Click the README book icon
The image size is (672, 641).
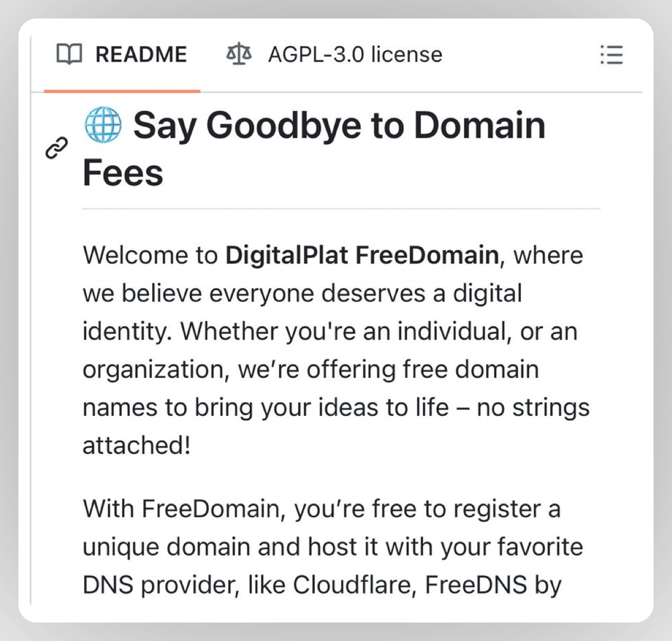pos(69,55)
